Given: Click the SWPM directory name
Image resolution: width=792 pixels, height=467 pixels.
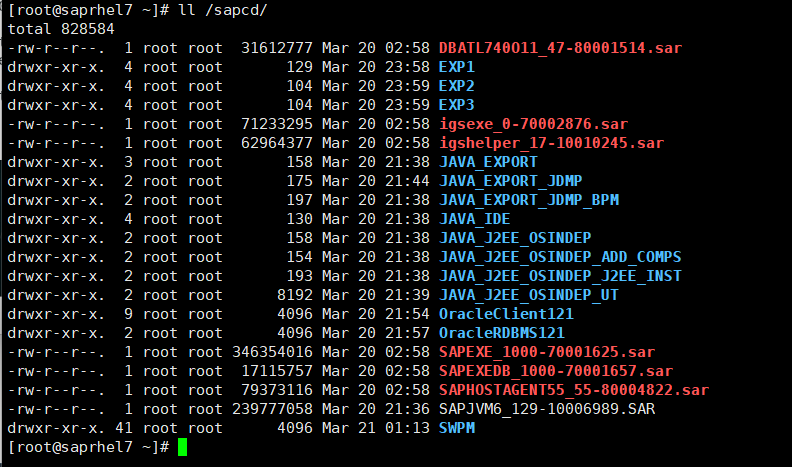Looking at the screenshot, I should point(457,428).
